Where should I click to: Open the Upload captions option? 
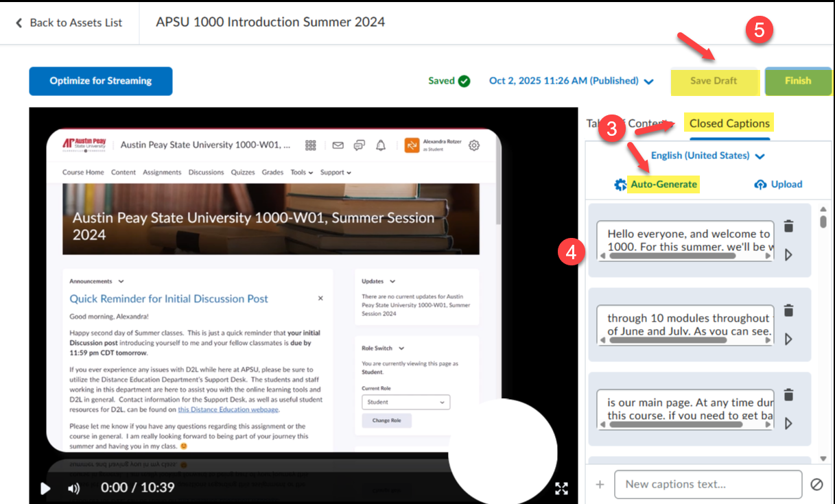tap(778, 184)
